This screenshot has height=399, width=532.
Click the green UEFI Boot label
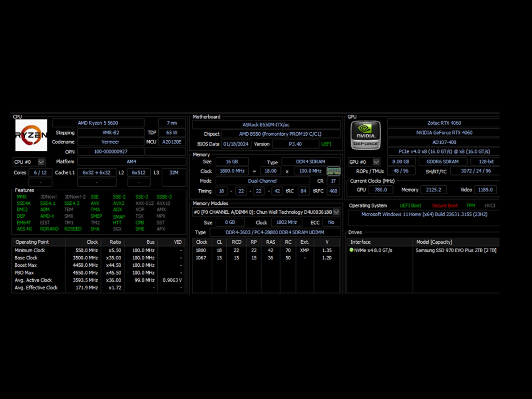coord(410,205)
